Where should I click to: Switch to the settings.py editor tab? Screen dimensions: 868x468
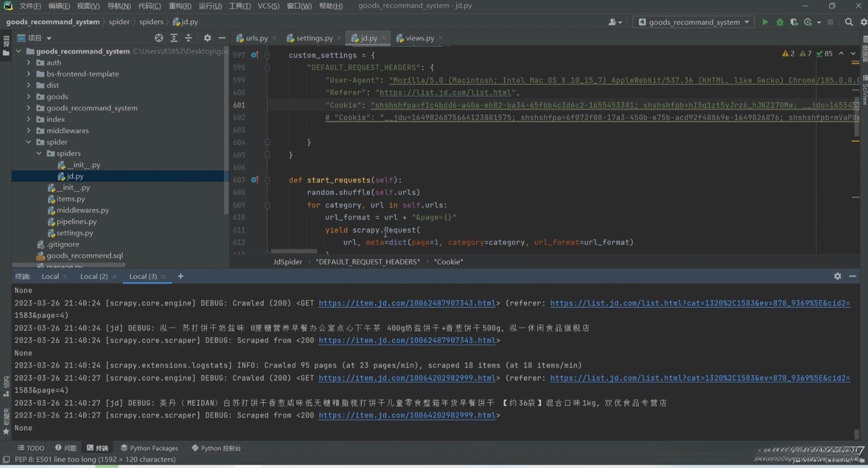pyautogui.click(x=314, y=38)
